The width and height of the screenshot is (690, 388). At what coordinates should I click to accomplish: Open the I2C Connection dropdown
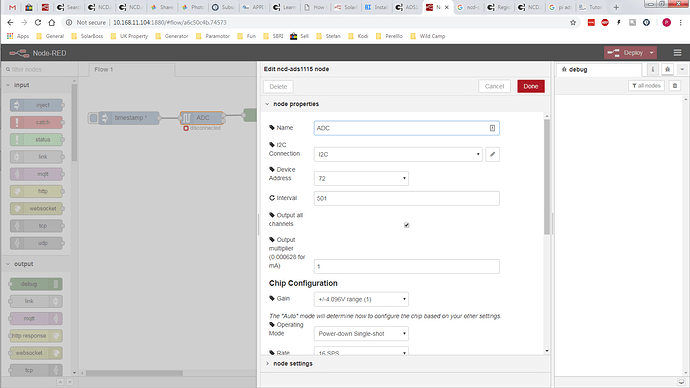tap(398, 154)
